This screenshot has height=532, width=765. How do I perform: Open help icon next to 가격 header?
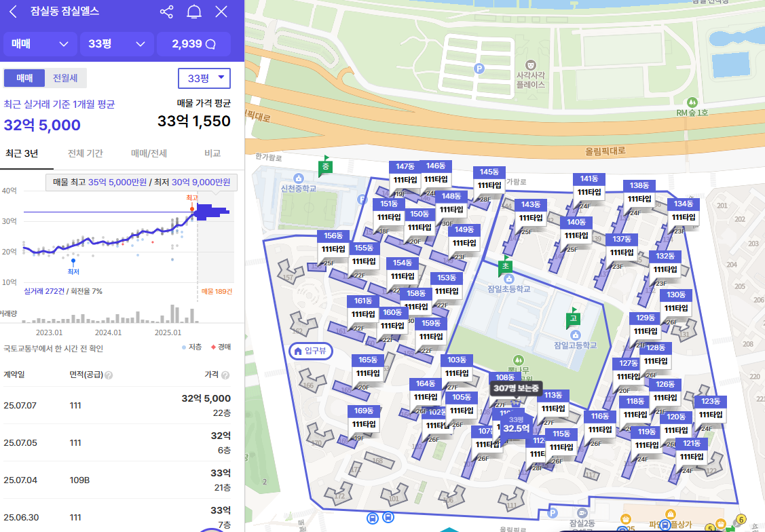(x=225, y=375)
